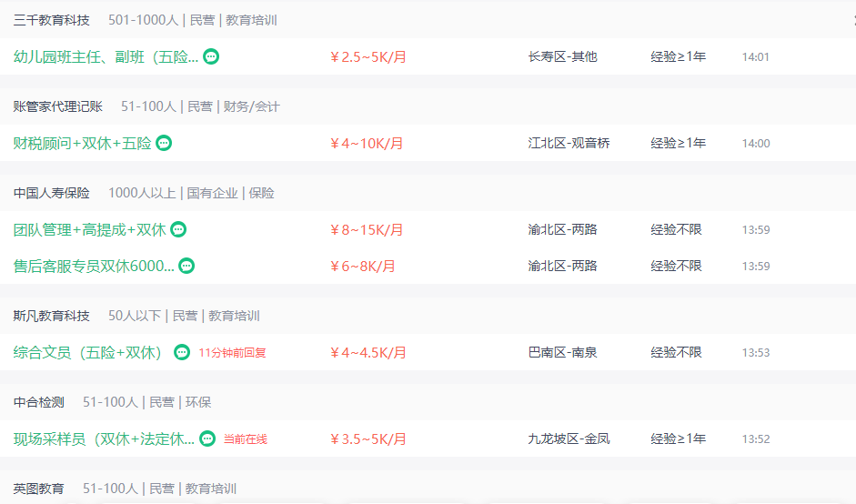Open chat icon beside 幼儿园班主任 job

point(211,56)
